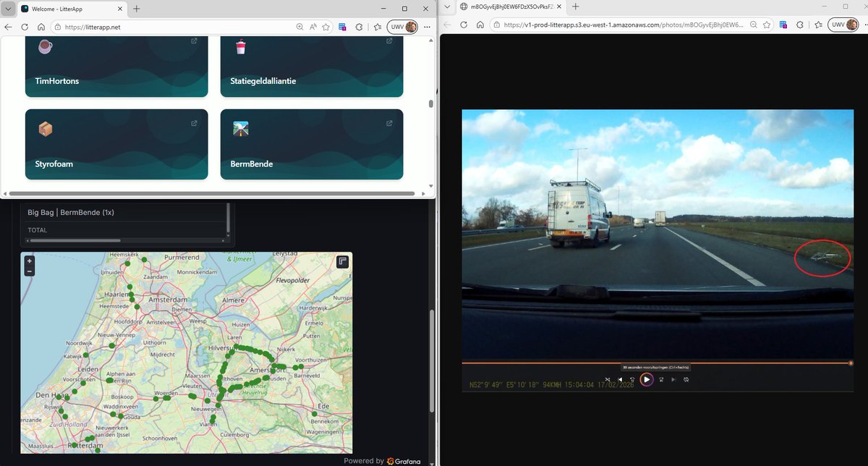Go to home page in LitterApp window
The height and width of the screenshot is (466, 868).
(x=43, y=26)
